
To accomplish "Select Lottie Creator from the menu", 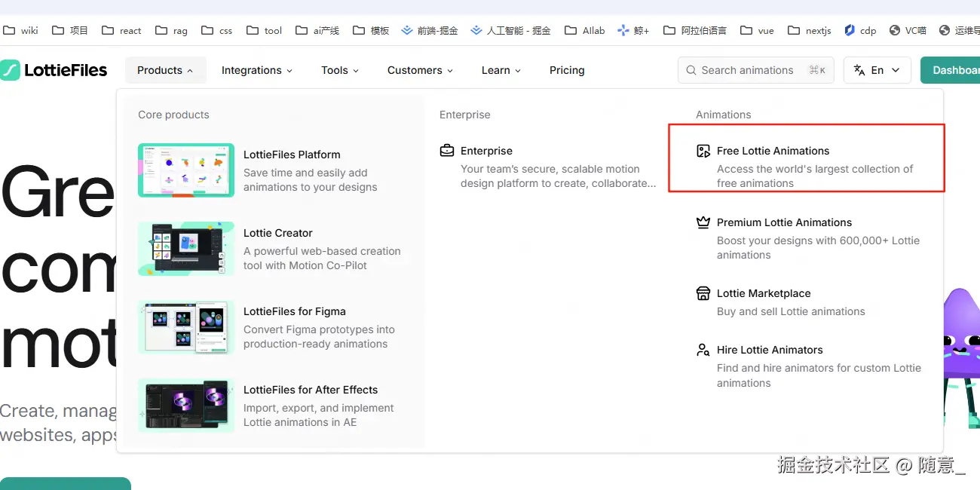I will [x=277, y=233].
